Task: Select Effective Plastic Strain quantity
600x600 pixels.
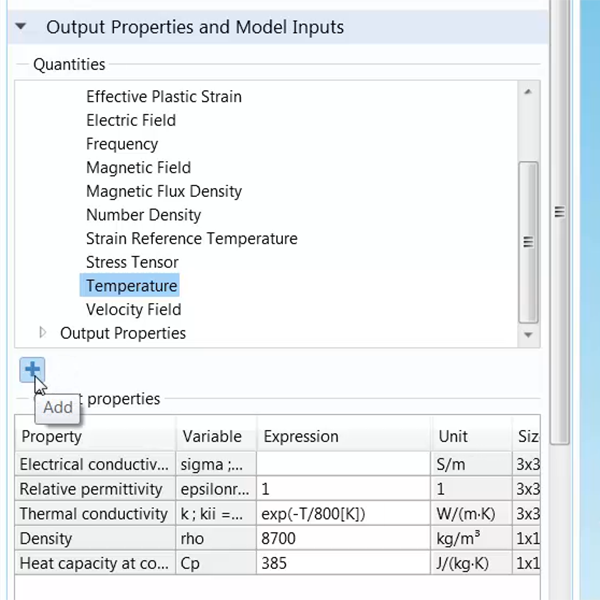Action: tap(163, 97)
